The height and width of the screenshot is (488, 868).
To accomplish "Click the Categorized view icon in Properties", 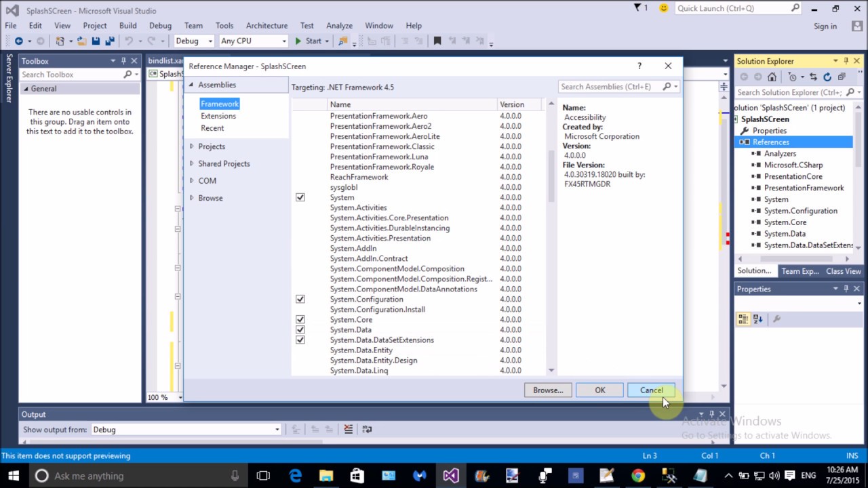I will 743,319.
